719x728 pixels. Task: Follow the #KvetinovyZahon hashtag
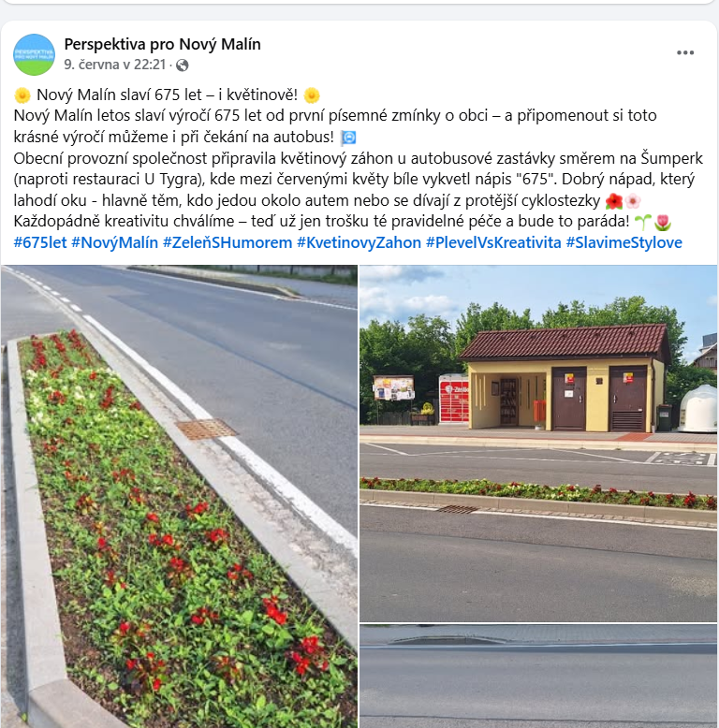click(359, 242)
